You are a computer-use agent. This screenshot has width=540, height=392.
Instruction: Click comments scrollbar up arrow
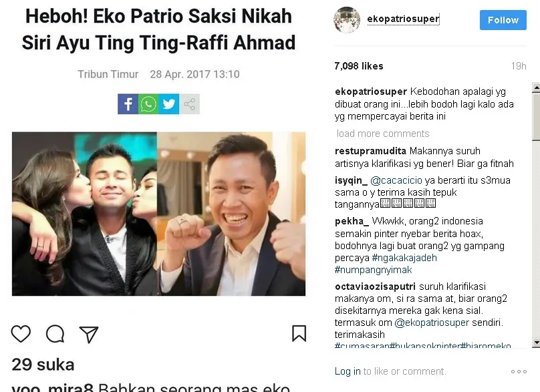(x=536, y=87)
